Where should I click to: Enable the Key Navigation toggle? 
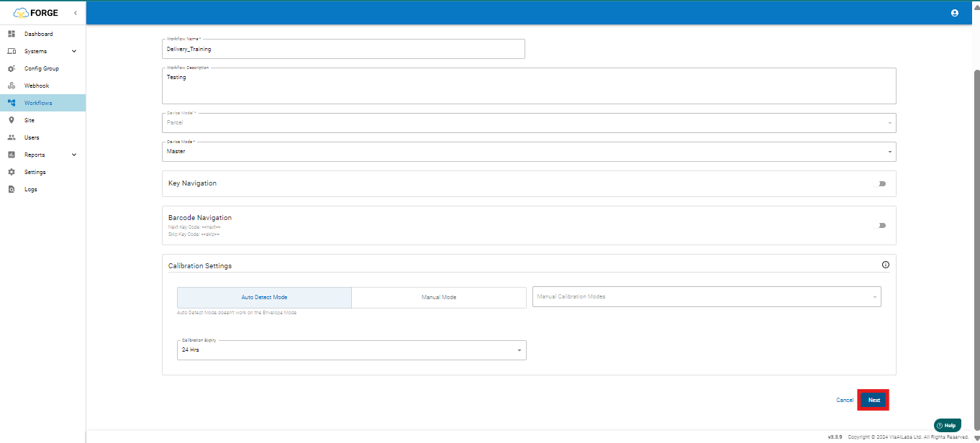point(879,183)
